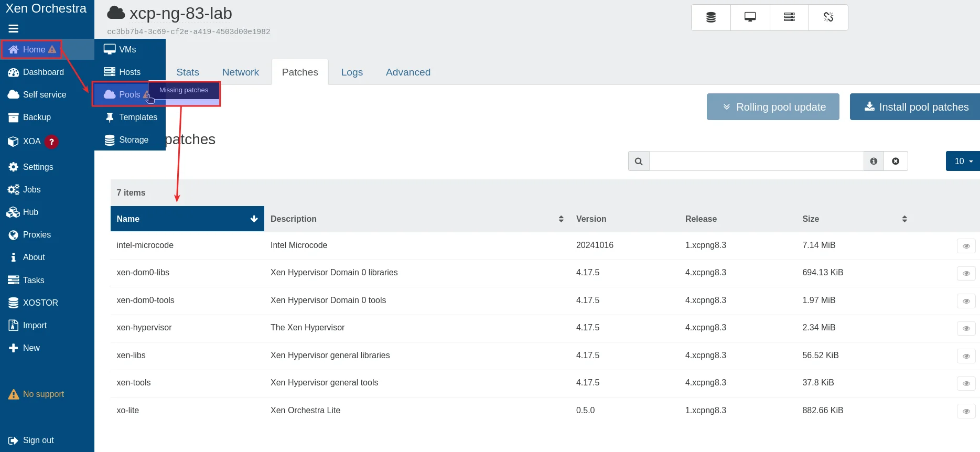Show search filter info icon
This screenshot has height=452, width=980.
tap(874, 162)
